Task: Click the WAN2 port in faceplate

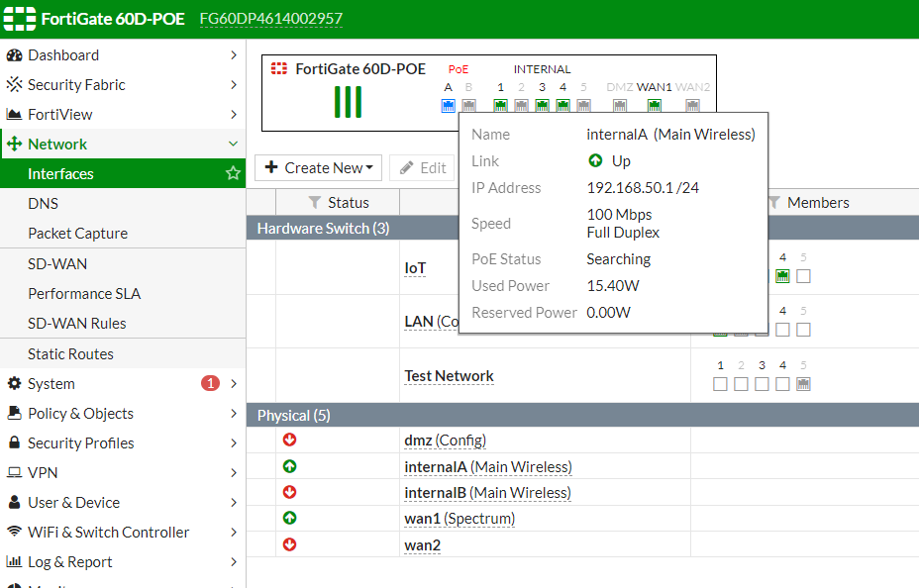Action: [693, 105]
